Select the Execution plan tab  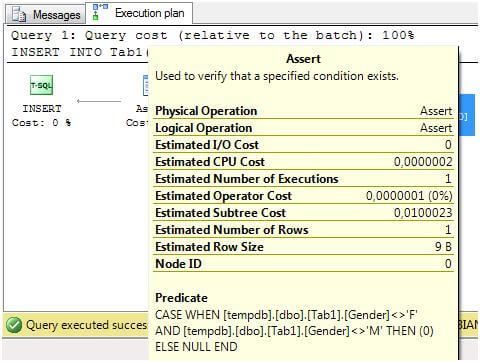coord(139,13)
